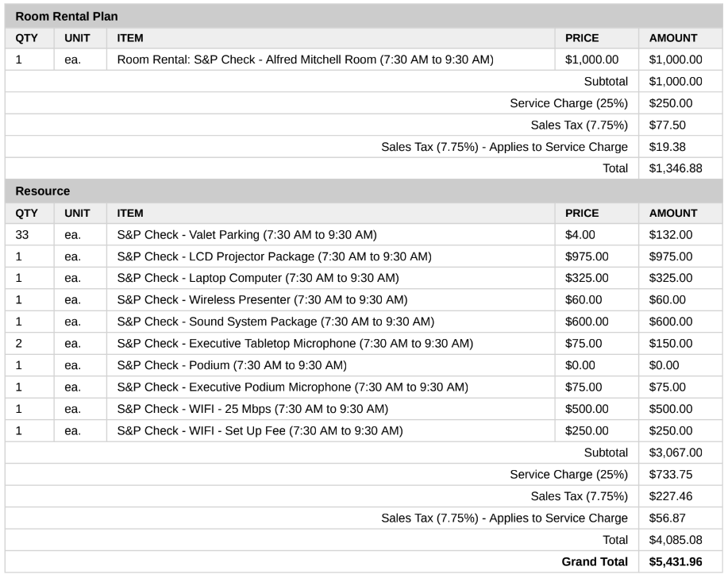Select the Executive Tabletop Microphone row

[295, 343]
